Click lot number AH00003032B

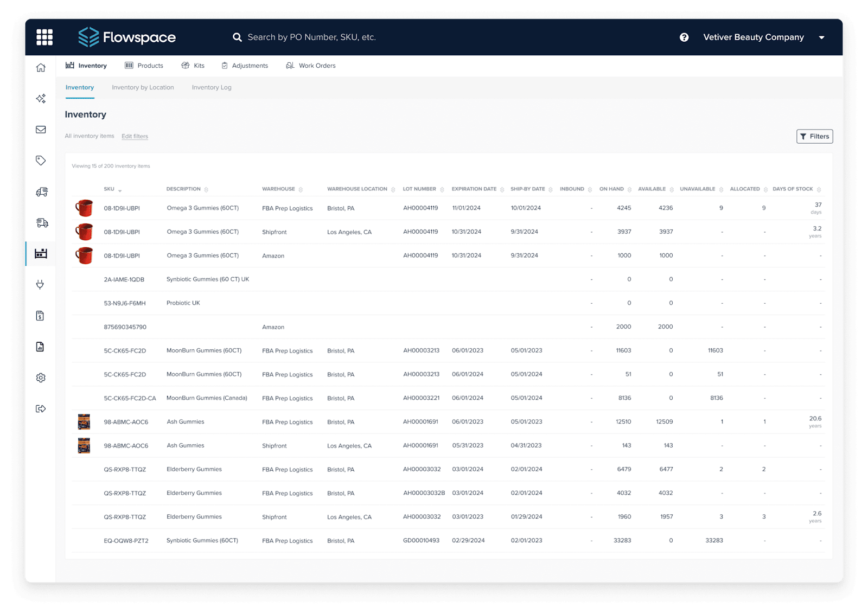tap(424, 493)
